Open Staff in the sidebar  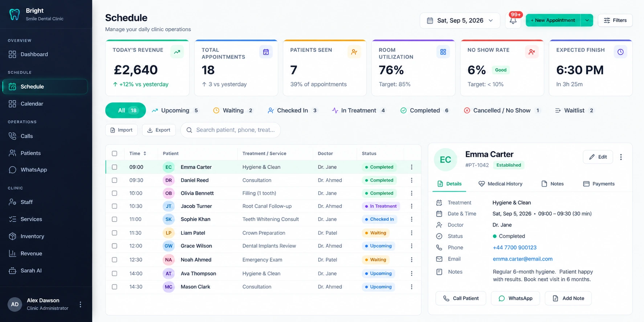(45, 202)
